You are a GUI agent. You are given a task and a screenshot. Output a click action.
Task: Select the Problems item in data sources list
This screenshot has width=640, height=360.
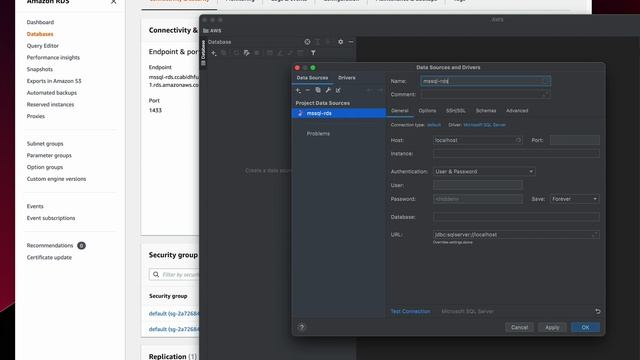(318, 133)
